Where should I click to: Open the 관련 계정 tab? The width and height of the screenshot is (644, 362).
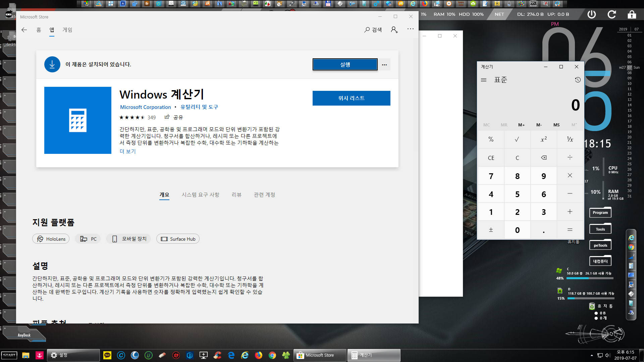tap(264, 195)
